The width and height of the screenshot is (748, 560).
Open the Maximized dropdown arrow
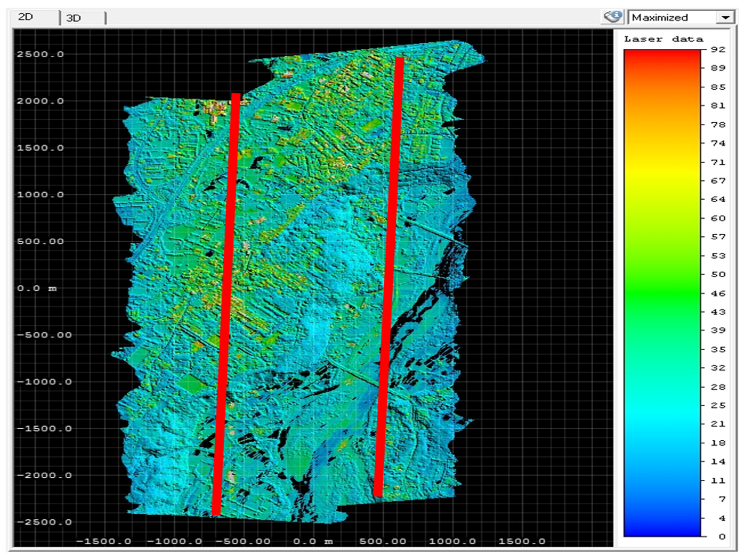pos(725,17)
